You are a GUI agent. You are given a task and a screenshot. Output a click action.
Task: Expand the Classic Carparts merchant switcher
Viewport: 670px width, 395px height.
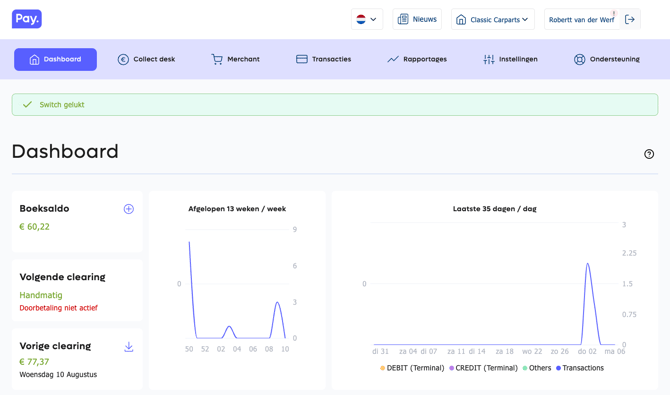pyautogui.click(x=493, y=19)
